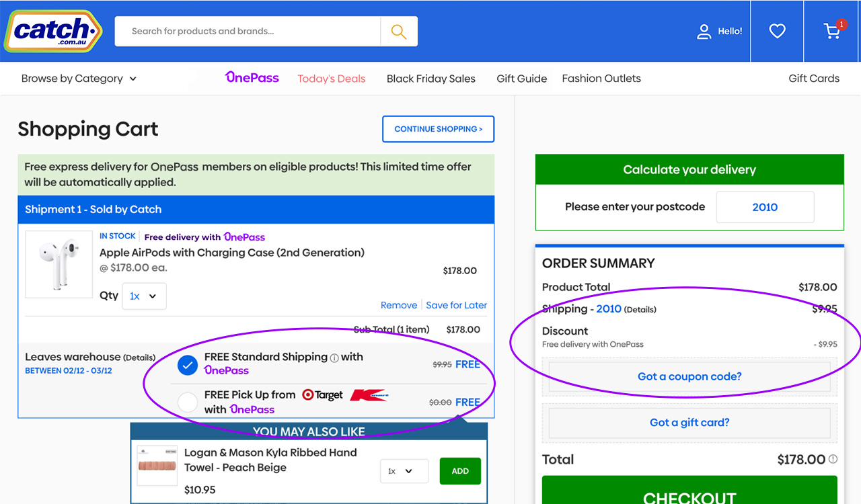The width and height of the screenshot is (861, 504).
Task: Click the info icon beside Total
Action: [833, 460]
